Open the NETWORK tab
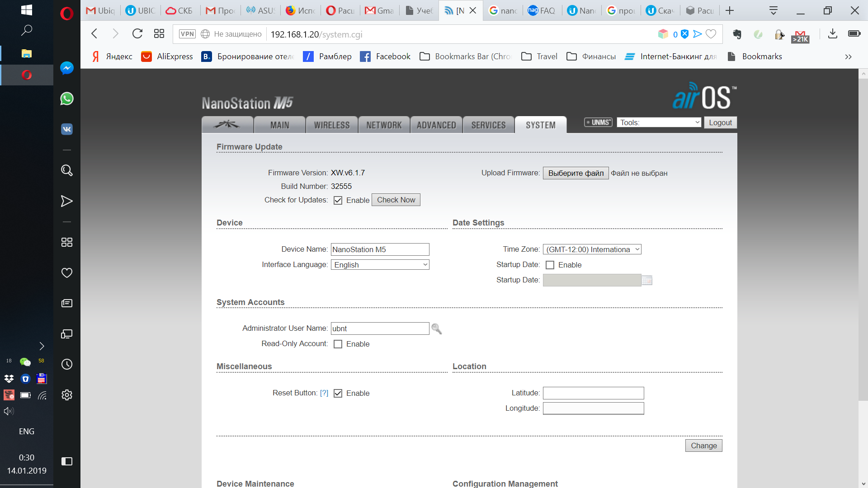The height and width of the screenshot is (488, 868). [384, 125]
